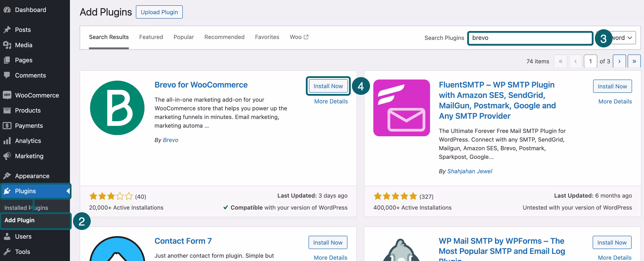The image size is (644, 261).
Task: Open More Details for WP Mail SMTP
Action: [615, 257]
